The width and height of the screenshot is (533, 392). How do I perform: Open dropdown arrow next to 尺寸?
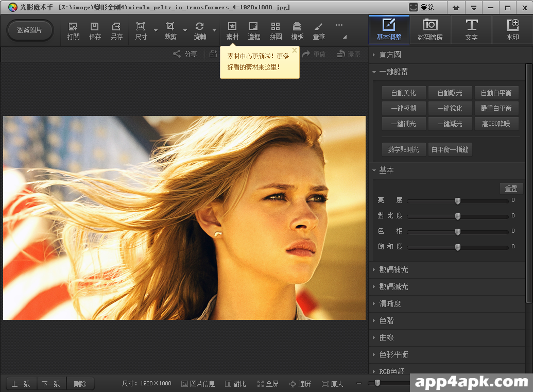156,30
